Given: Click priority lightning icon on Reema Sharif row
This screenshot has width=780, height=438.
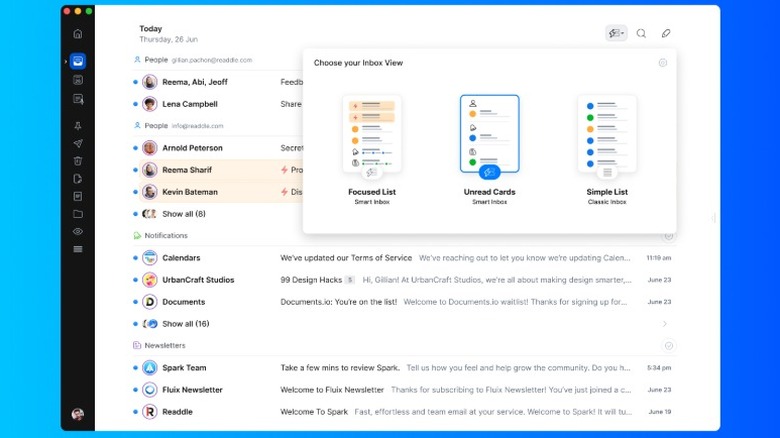Looking at the screenshot, I should (284, 170).
